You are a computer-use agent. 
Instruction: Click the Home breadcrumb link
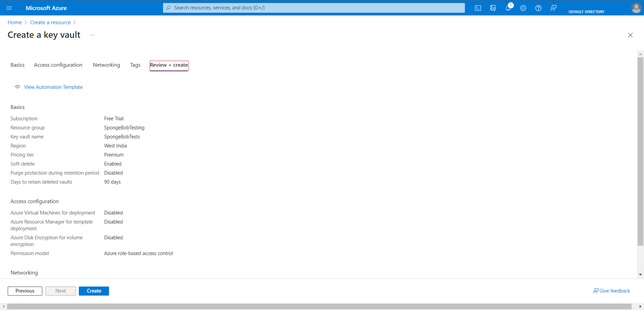[15, 22]
